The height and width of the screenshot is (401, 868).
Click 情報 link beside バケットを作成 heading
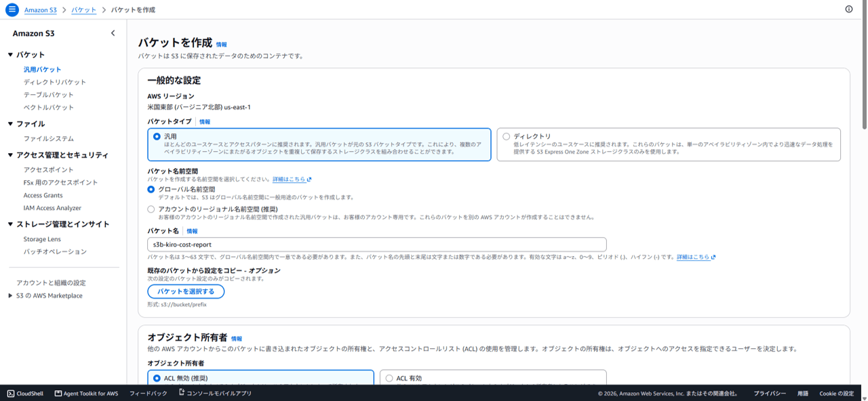[222, 45]
